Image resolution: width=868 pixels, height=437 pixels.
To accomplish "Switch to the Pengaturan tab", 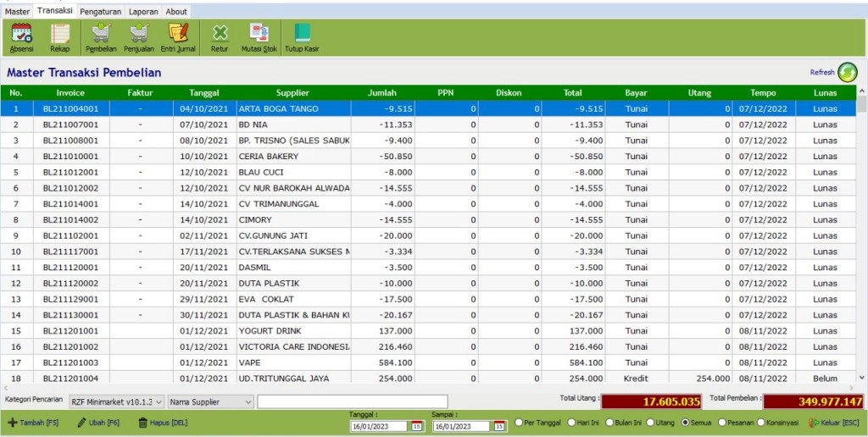I will (x=101, y=12).
